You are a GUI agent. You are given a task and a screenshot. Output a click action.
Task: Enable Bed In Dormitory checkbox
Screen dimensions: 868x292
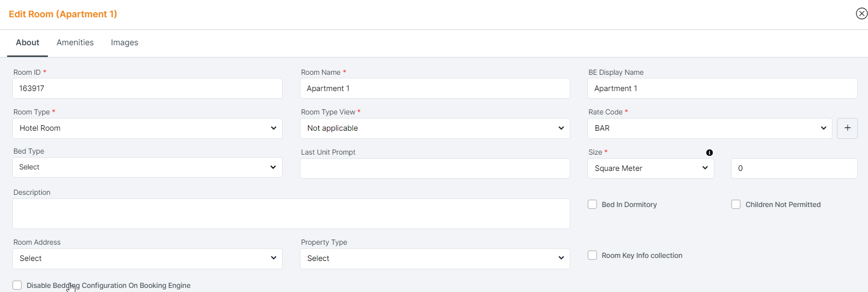coord(593,205)
